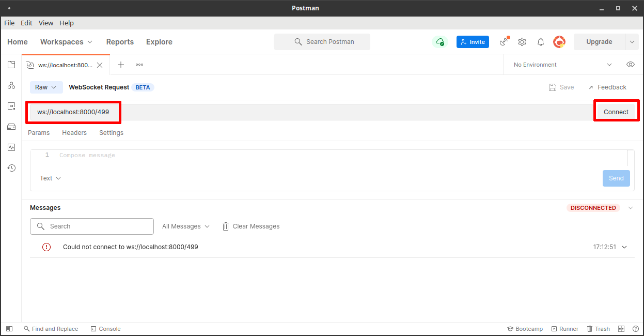The image size is (644, 336).
Task: Click the Send message button
Action: point(616,178)
